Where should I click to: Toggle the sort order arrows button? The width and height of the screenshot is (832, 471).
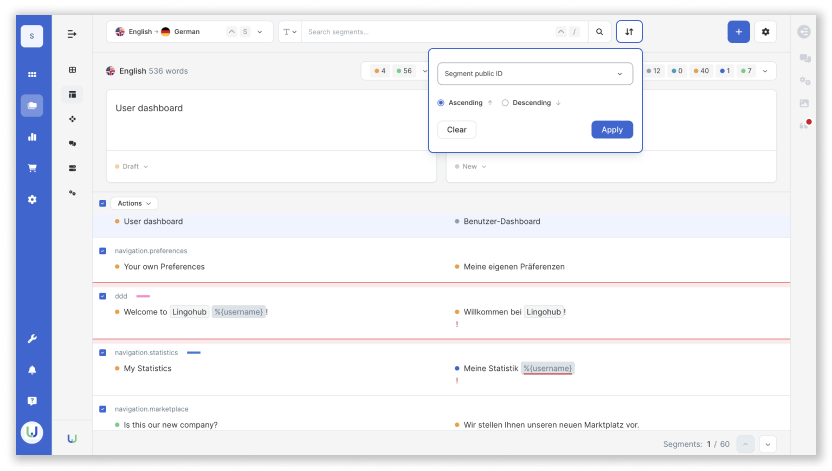629,32
